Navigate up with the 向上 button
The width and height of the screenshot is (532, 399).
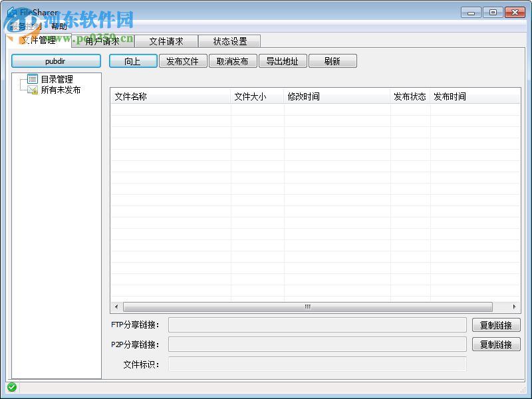pyautogui.click(x=133, y=61)
